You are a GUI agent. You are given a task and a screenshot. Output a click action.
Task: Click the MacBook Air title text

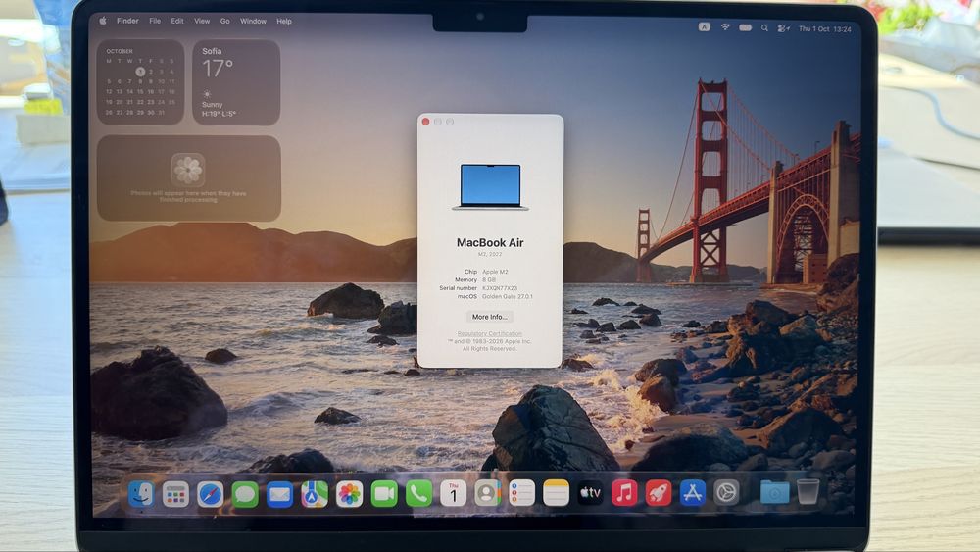tap(490, 242)
